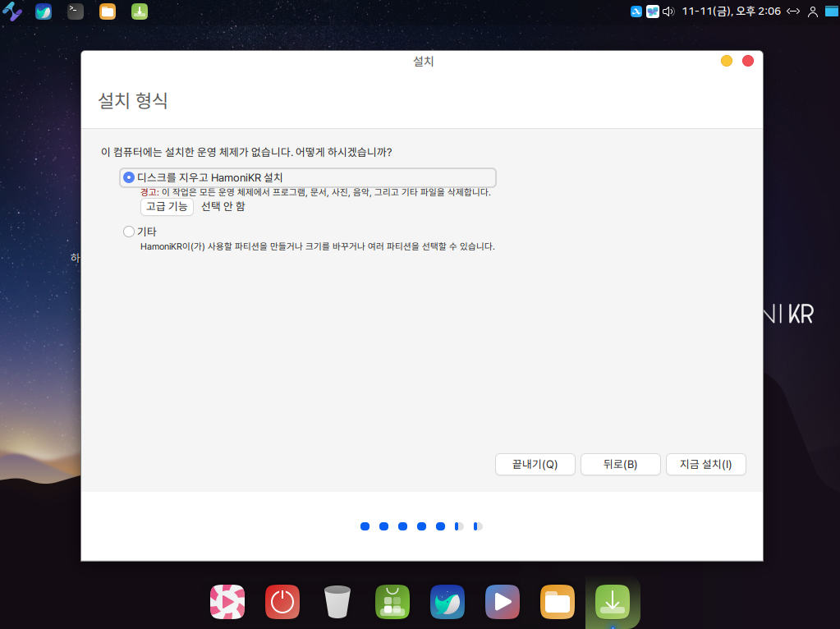Open the file manager folder in dock

[558, 602]
